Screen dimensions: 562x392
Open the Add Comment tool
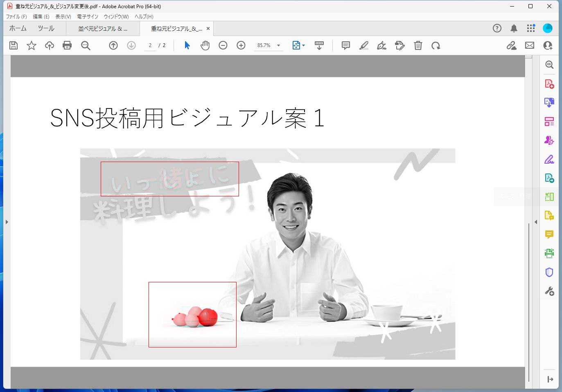[345, 45]
